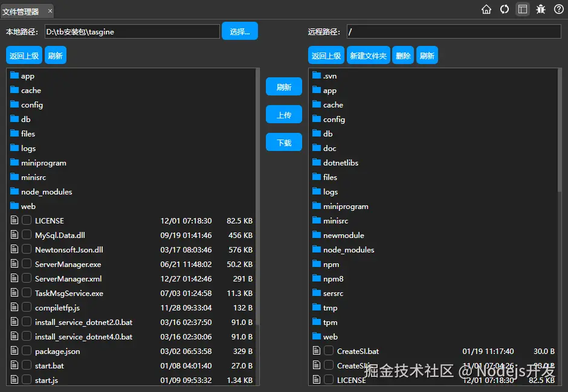Viewport: 568px width, 392px height.
Task: Select the web folder in local pane
Action: [x=27, y=206]
